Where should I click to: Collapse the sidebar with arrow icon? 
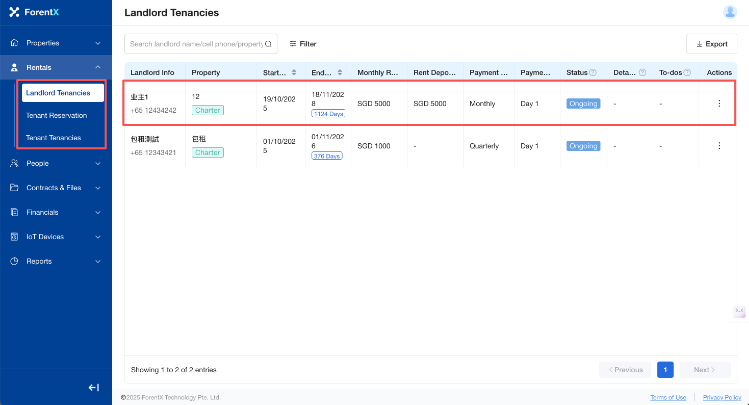[93, 387]
